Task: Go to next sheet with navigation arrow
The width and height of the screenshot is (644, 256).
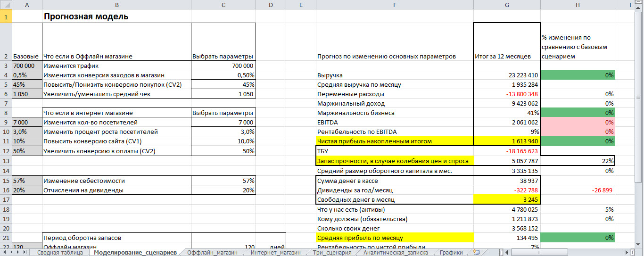Action: click(x=18, y=252)
